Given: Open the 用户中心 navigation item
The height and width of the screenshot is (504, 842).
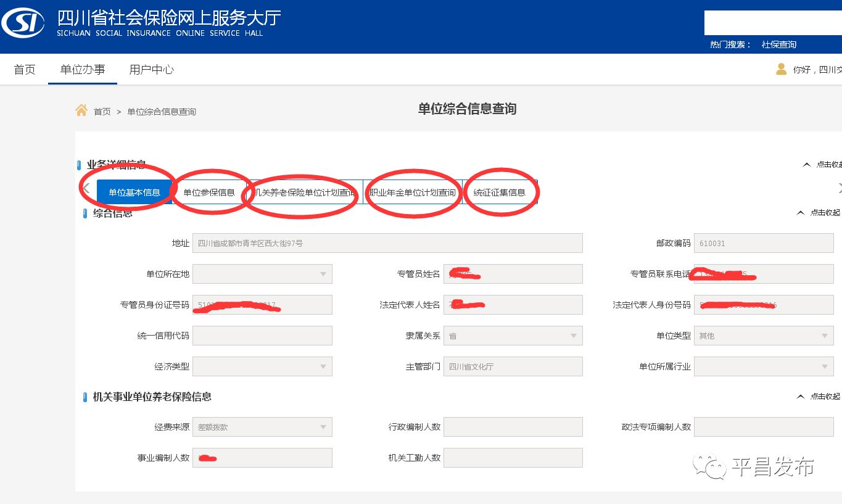Looking at the screenshot, I should [152, 70].
